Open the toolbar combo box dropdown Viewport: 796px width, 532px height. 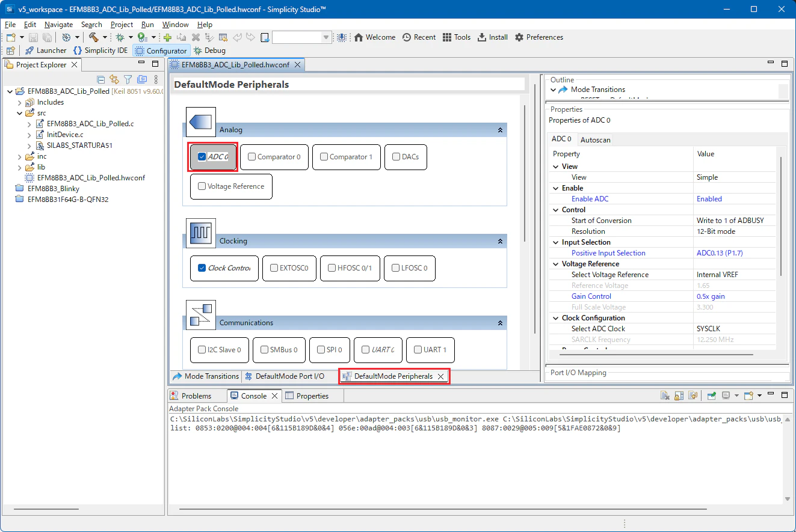(x=327, y=37)
